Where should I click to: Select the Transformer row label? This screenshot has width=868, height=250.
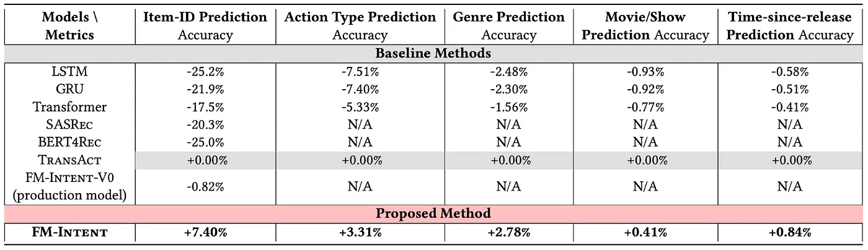(69, 107)
